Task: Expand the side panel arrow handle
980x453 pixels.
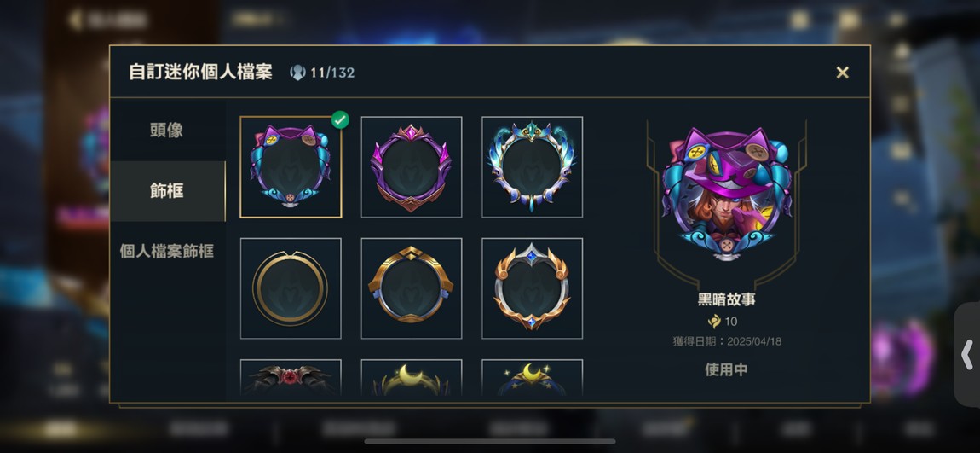Action: [967, 355]
